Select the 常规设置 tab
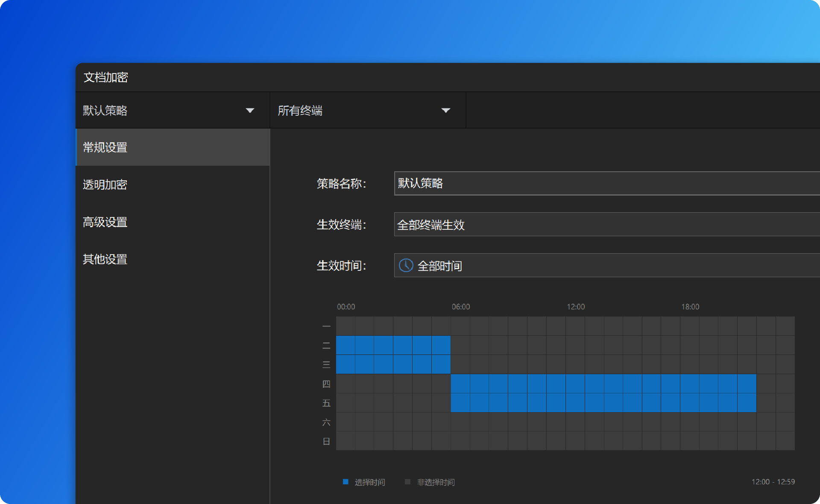Viewport: 820px width, 504px height. coord(173,147)
